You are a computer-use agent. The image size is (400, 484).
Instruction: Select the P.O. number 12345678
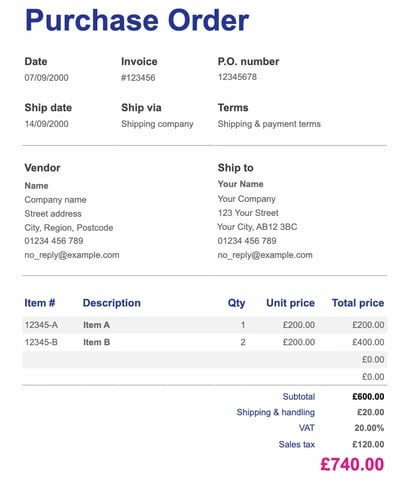click(237, 77)
